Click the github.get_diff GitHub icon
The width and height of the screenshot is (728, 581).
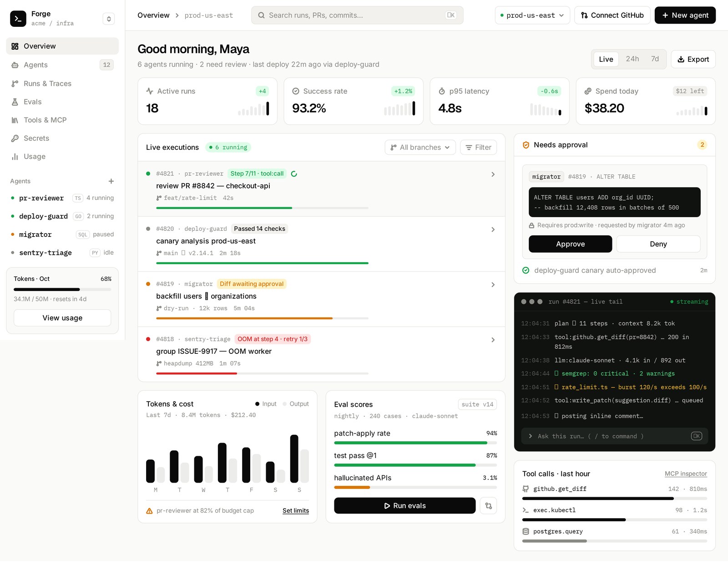point(526,489)
